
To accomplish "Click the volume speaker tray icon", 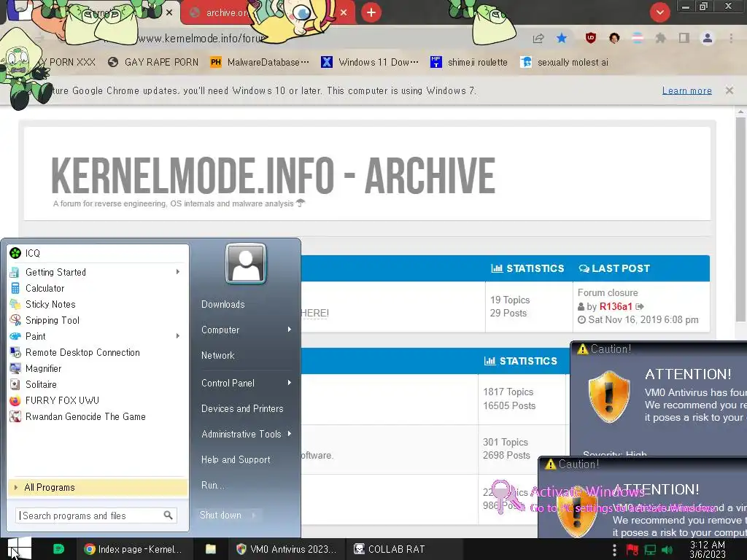I will (667, 550).
